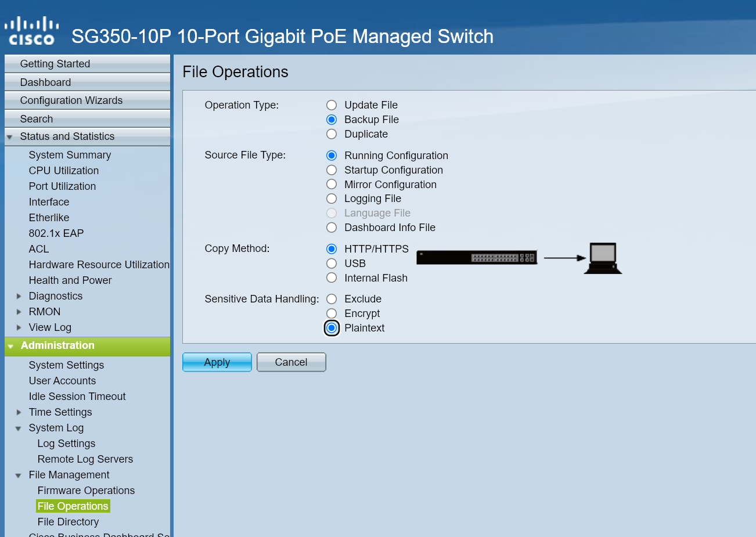Open 802.1x EAP page
Screen dimensions: 756x537
[x=56, y=233]
